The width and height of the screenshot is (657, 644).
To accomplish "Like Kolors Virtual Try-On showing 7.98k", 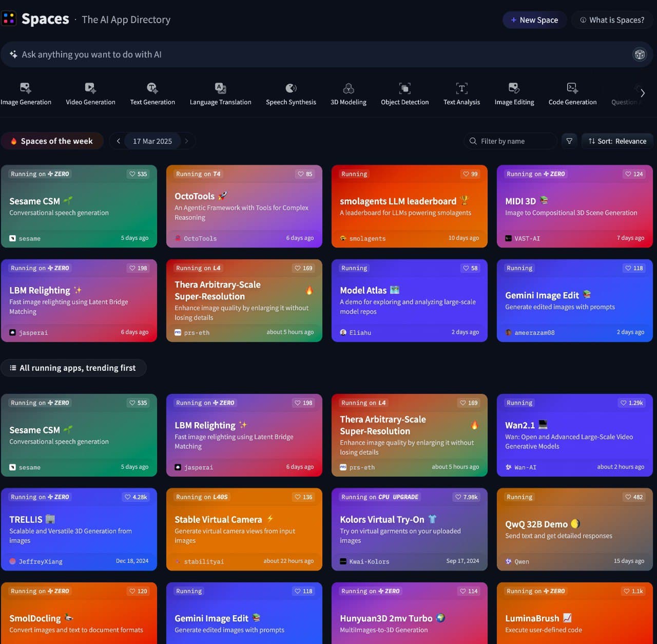I will pyautogui.click(x=466, y=497).
